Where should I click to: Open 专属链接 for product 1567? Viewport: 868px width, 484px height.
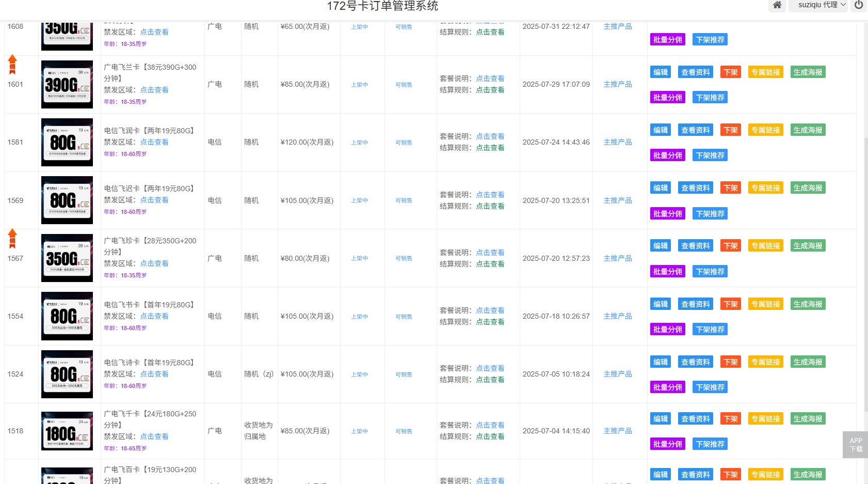click(x=765, y=246)
